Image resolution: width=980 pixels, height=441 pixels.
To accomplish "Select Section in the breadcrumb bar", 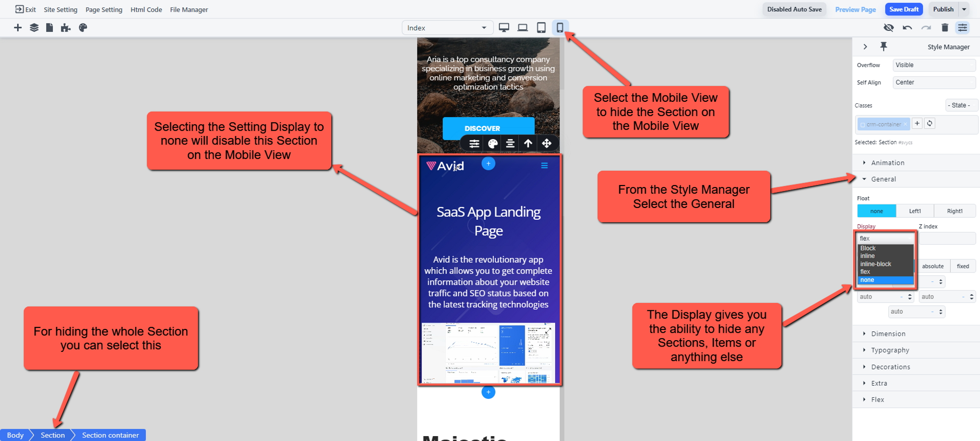I will tap(52, 435).
